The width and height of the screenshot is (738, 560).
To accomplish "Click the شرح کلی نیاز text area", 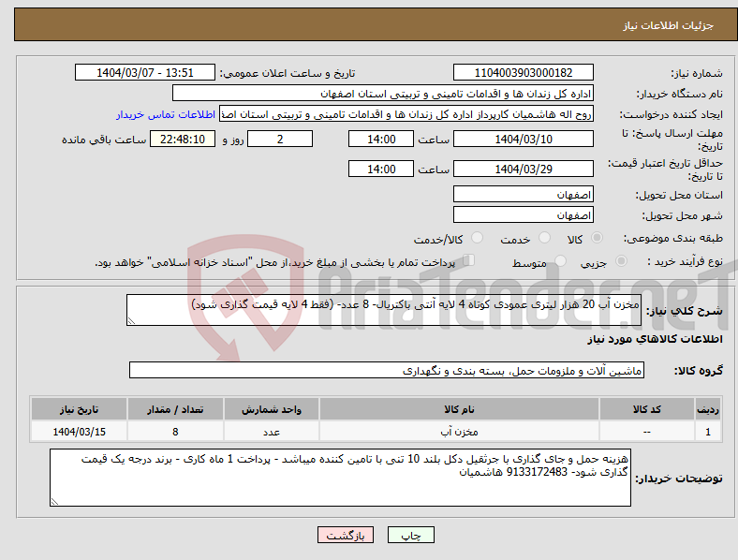I will (384, 310).
